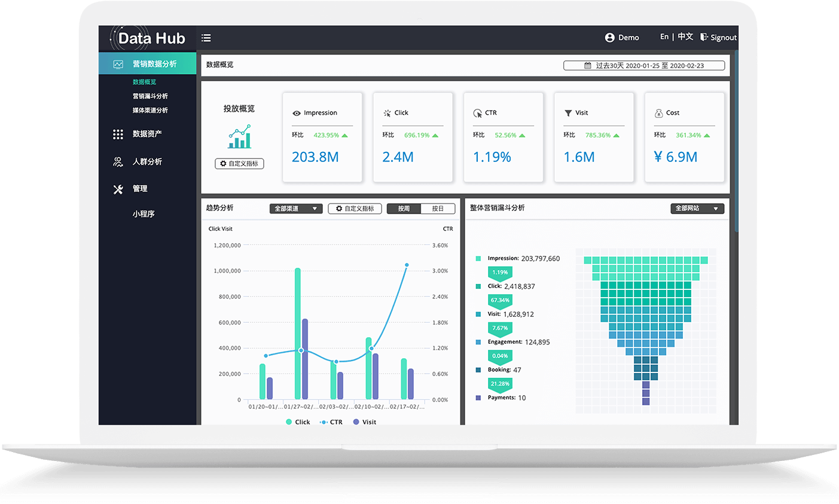This screenshot has height=504, width=839.
Task: Switch trend chart to 按日 daily view
Action: pos(438,209)
